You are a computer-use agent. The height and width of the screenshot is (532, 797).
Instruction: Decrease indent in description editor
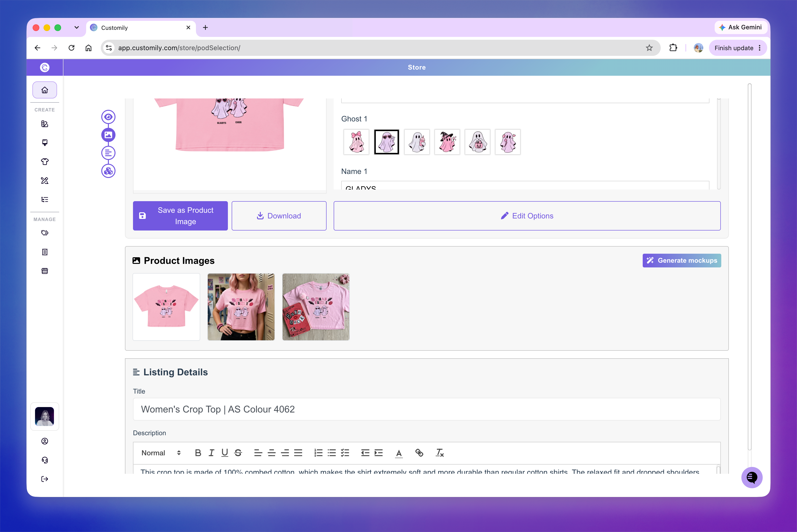365,453
